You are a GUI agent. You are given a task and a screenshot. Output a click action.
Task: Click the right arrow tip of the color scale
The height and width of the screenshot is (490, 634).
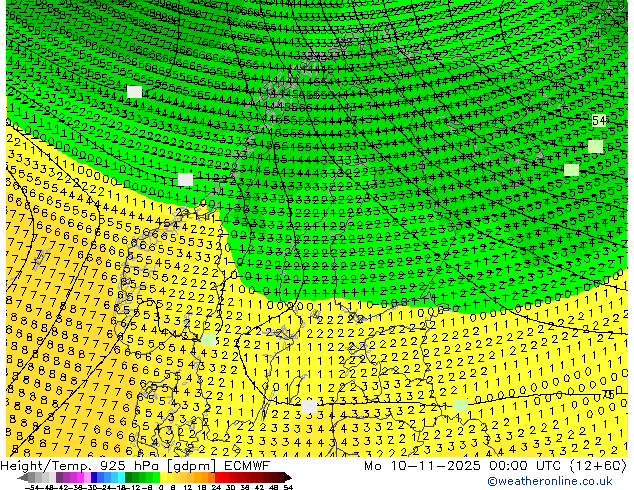290,478
